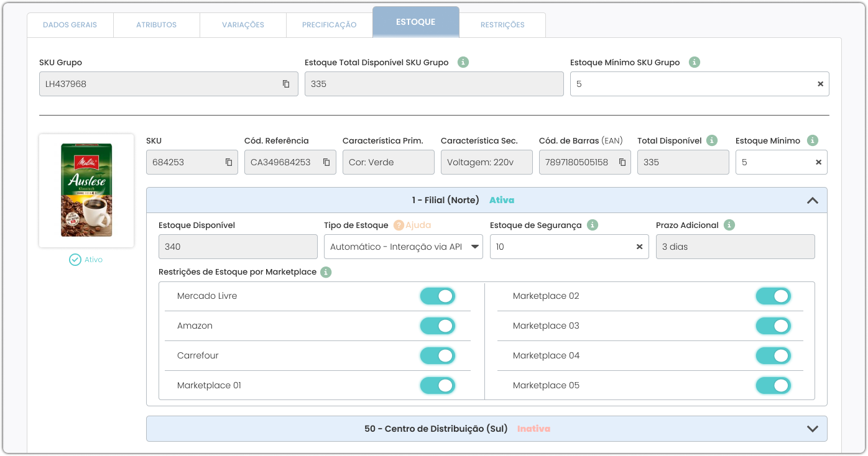Expand the 50 - Centro de Distribuição section
Screen dimensions: 868x456
812,429
